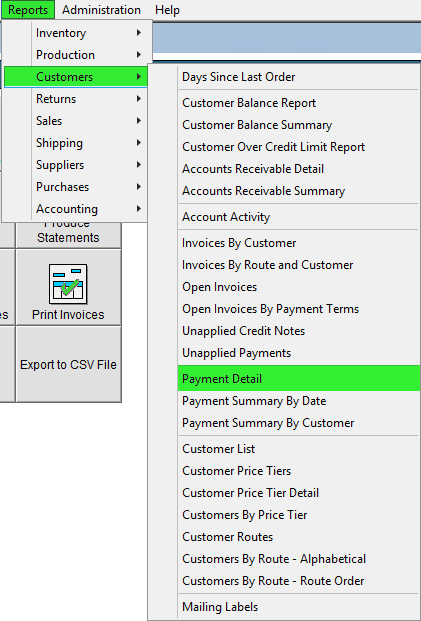The height and width of the screenshot is (621, 421).
Task: Expand the Accounting reports submenu
Action: (76, 209)
